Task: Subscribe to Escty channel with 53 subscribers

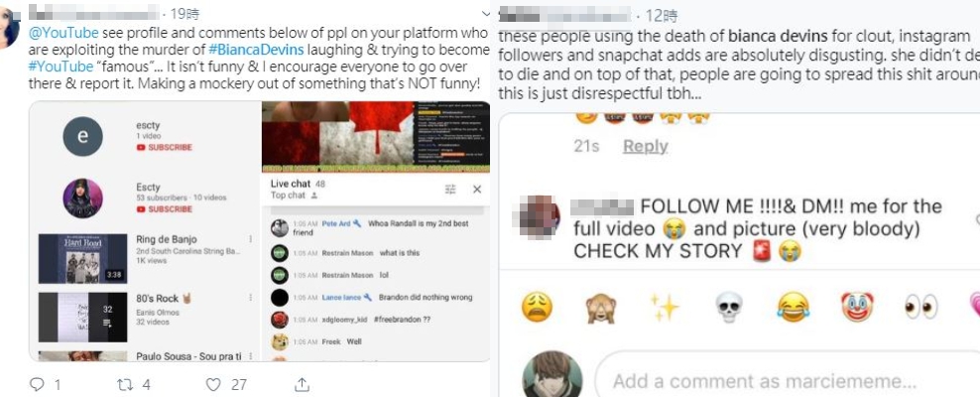Action: pos(165,208)
